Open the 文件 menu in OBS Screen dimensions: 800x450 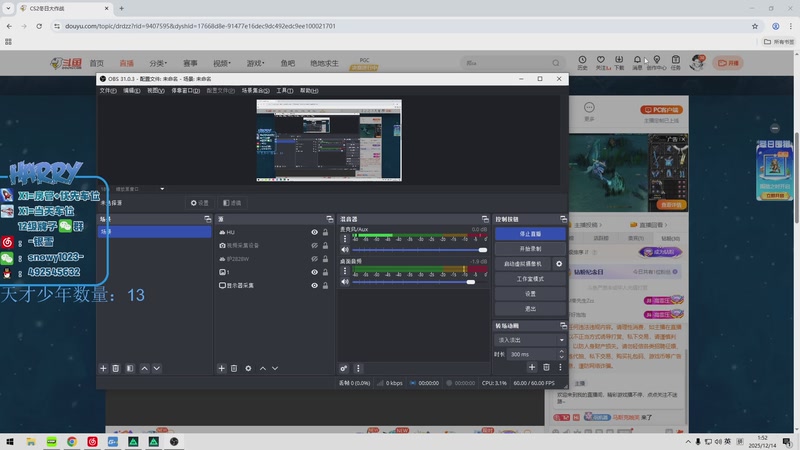point(108,90)
